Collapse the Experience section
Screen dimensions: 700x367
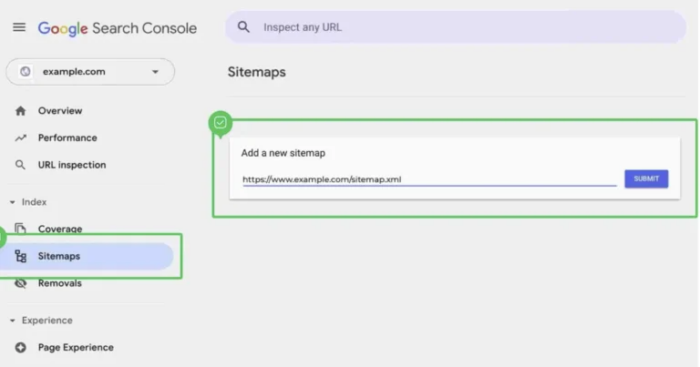tap(41, 321)
